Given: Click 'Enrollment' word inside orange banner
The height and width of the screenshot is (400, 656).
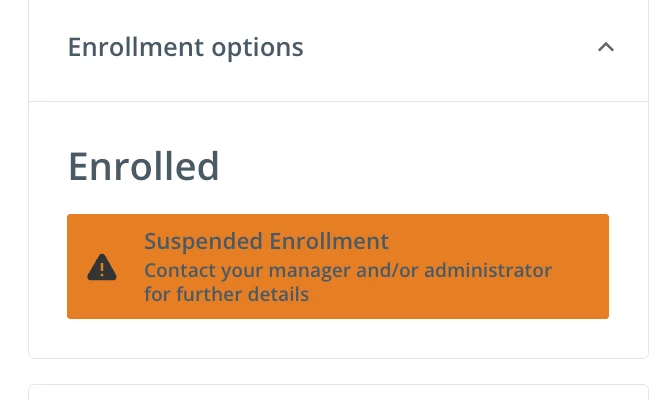Looking at the screenshot, I should [x=329, y=241].
